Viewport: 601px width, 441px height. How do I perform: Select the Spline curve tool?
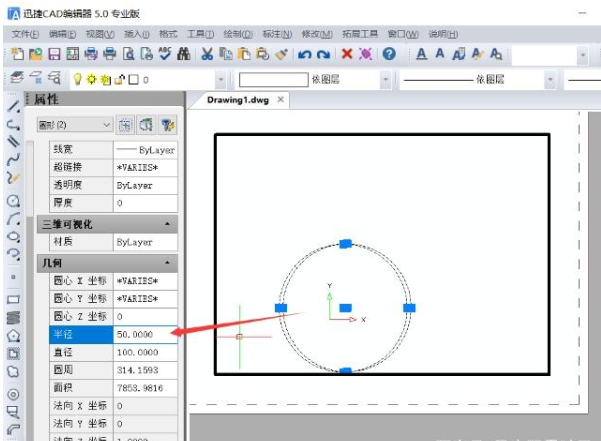(13, 160)
